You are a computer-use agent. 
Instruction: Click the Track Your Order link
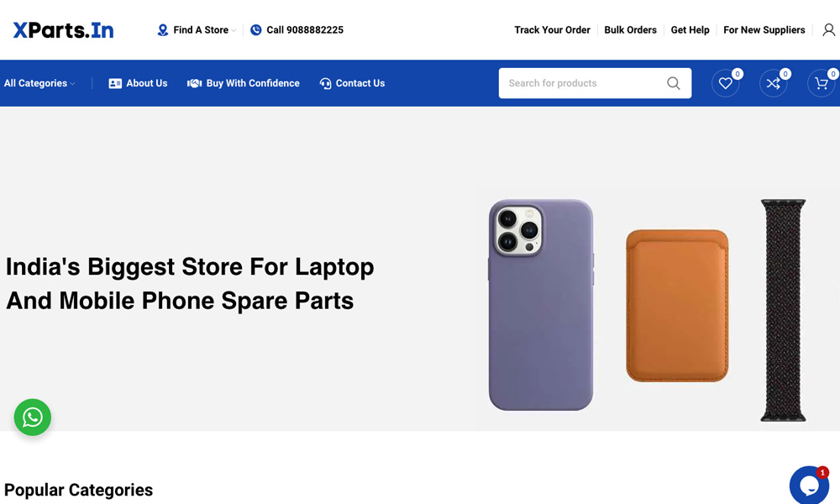pos(552,30)
